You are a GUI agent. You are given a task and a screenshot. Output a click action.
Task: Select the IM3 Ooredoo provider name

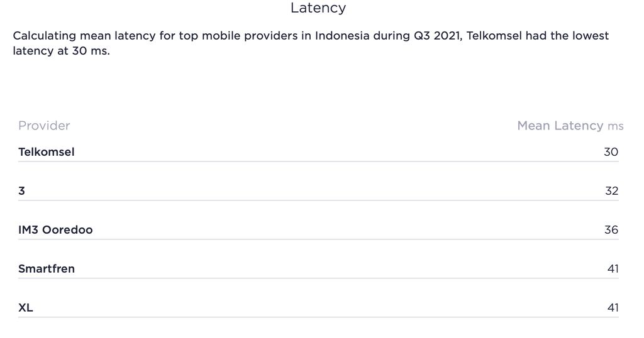55,230
